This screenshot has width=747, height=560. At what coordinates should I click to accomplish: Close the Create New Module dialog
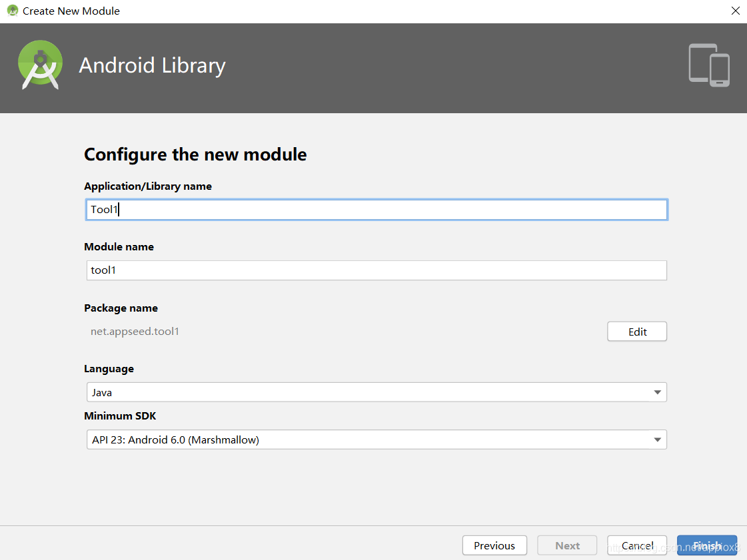coord(735,11)
